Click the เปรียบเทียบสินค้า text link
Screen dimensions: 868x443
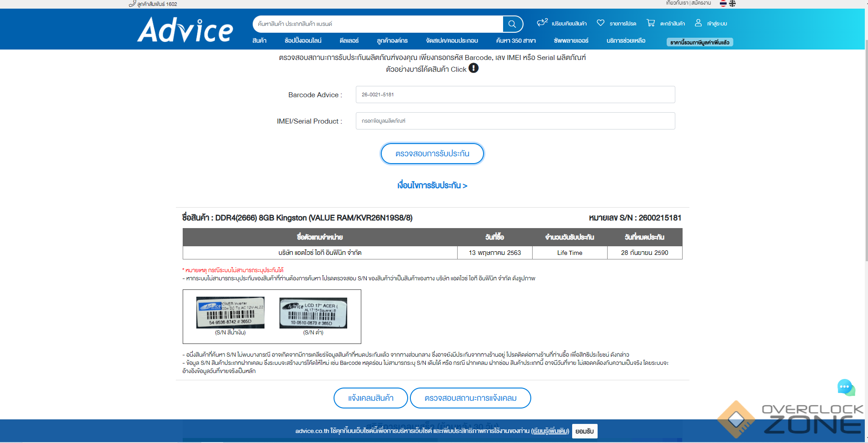(569, 24)
